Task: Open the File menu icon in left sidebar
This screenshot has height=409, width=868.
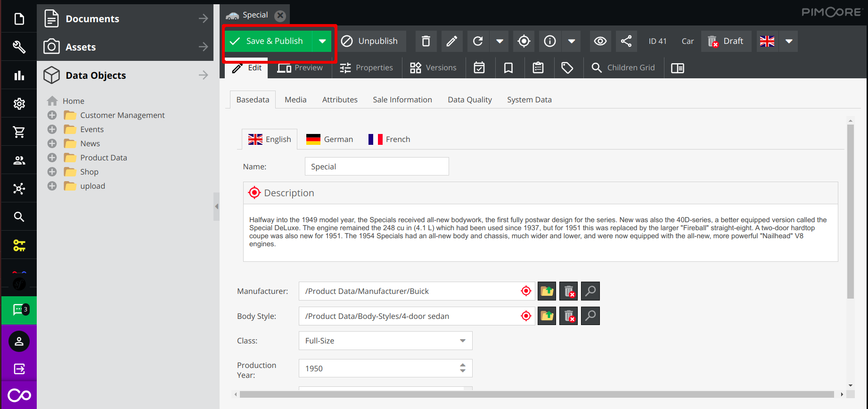Action: point(19,19)
